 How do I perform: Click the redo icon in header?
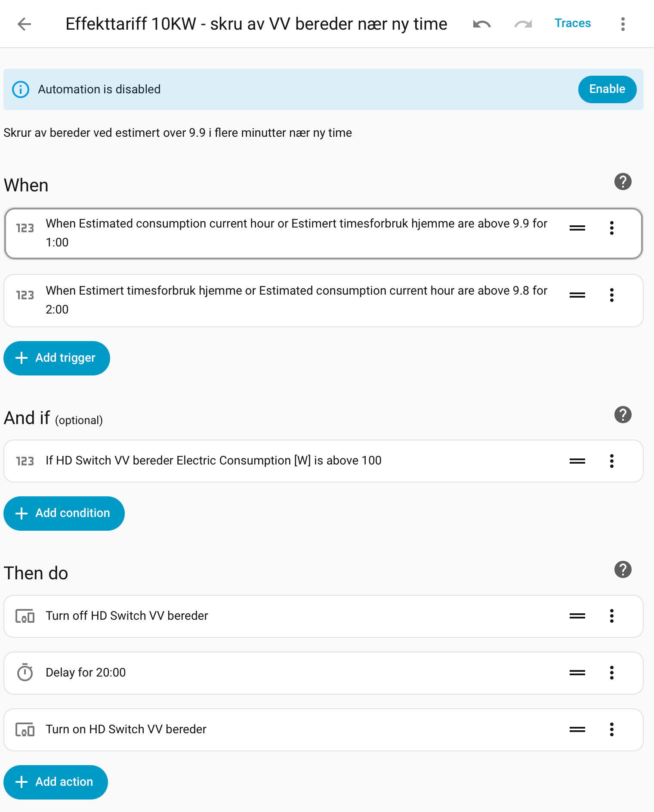click(523, 24)
